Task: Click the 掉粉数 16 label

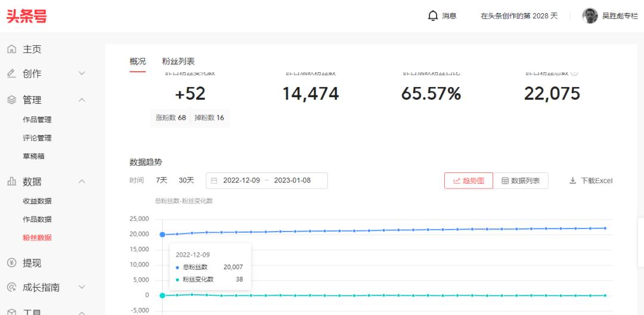Action: click(x=209, y=118)
